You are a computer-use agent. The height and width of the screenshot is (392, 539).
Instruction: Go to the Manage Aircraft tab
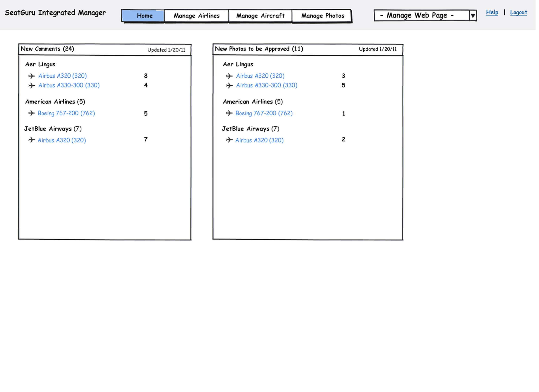pyautogui.click(x=261, y=16)
